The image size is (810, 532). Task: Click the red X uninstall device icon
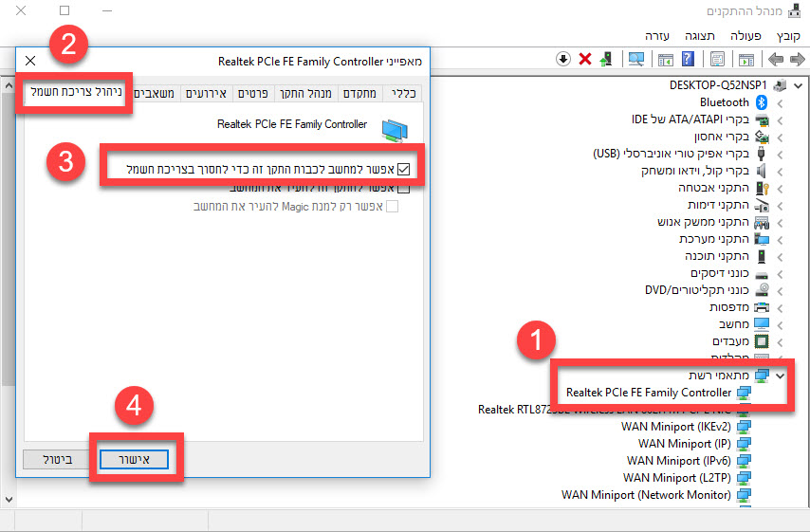585,59
